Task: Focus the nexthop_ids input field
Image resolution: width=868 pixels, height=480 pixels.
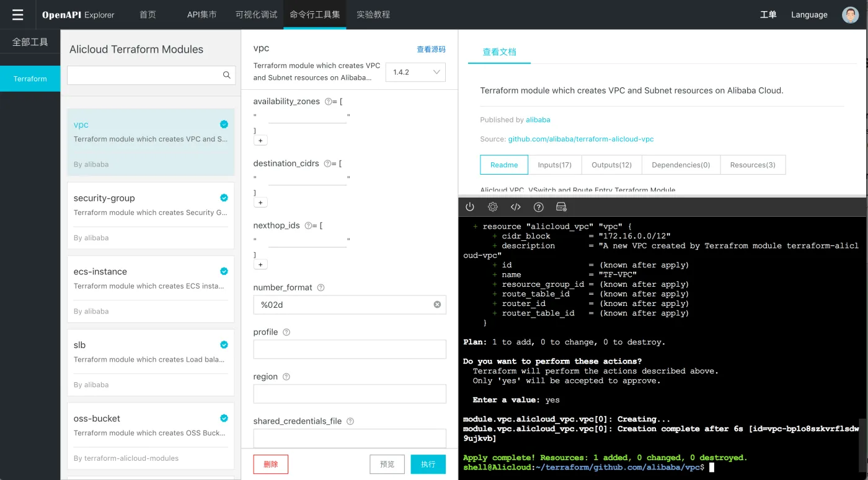Action: click(x=308, y=240)
